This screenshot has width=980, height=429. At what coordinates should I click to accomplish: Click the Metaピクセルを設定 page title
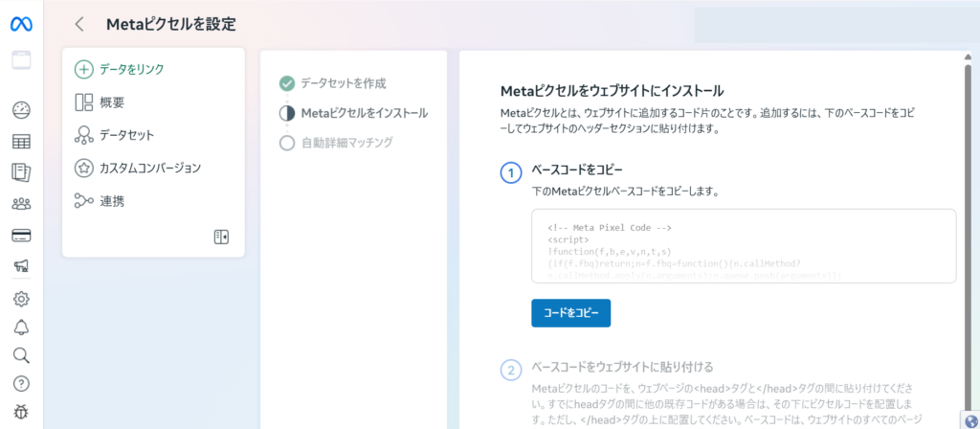click(x=171, y=24)
